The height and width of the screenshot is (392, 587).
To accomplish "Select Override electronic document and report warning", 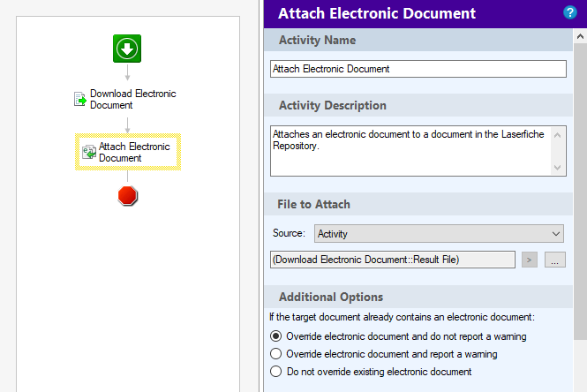I will click(x=276, y=354).
